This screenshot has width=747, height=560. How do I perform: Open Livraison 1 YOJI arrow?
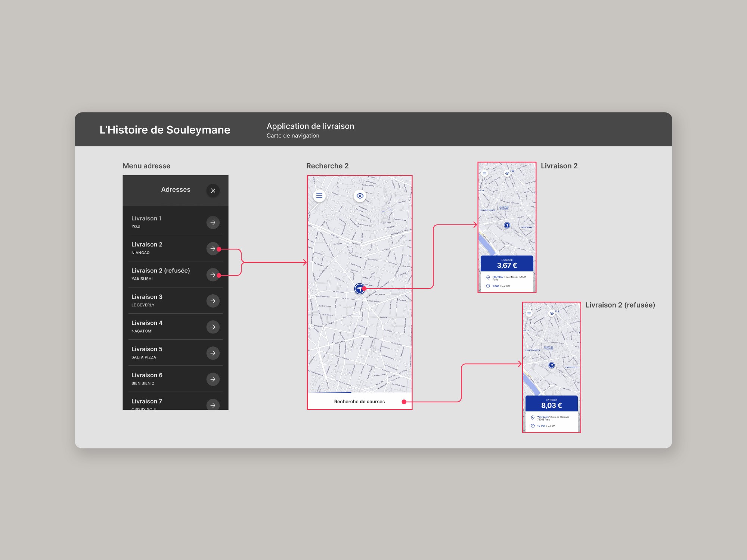tap(213, 223)
